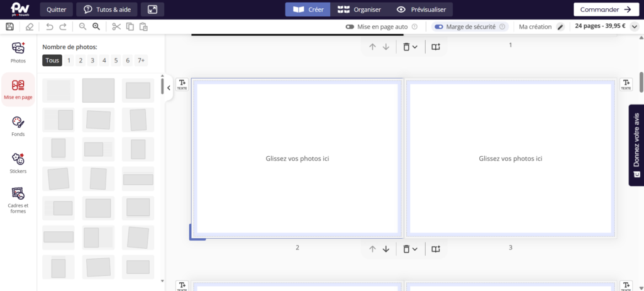Click info icon next to Mise en page auto
The image size is (644, 291).
414,26
